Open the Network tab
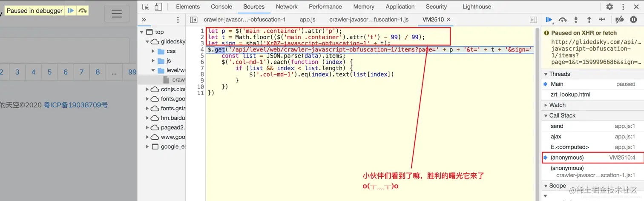Viewport: 644px width, 201px height. pyautogui.click(x=287, y=7)
